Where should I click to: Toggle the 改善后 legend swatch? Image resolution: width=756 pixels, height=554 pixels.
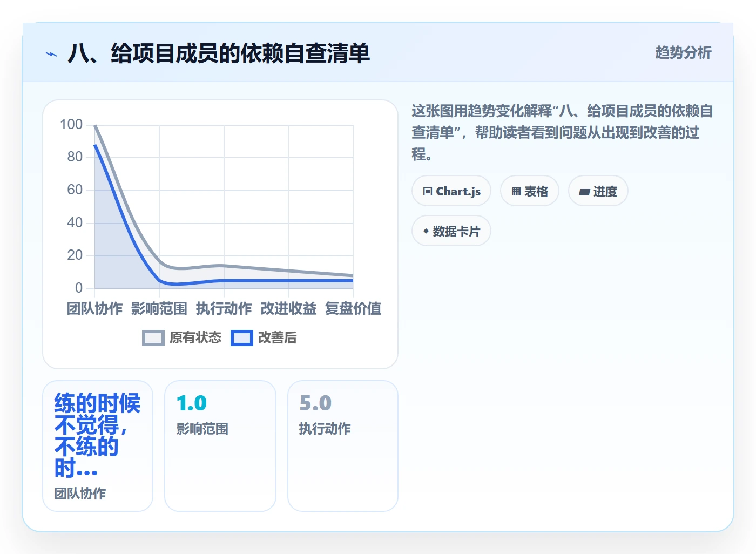tap(242, 338)
